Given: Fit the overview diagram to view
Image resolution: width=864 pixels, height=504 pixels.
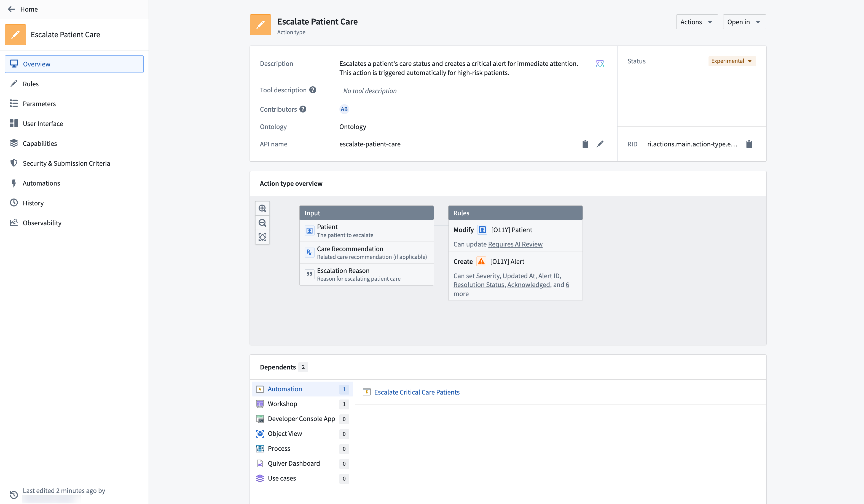Looking at the screenshot, I should [x=262, y=237].
